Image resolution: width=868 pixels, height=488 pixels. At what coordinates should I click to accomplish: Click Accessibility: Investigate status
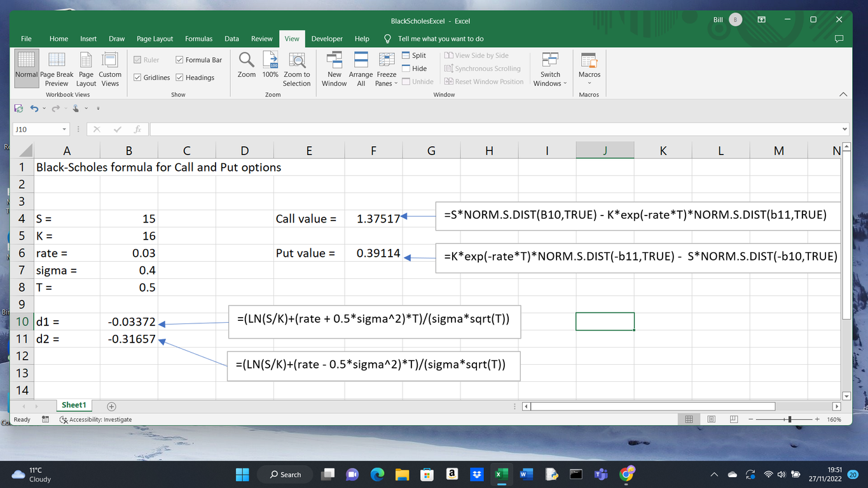tap(96, 419)
